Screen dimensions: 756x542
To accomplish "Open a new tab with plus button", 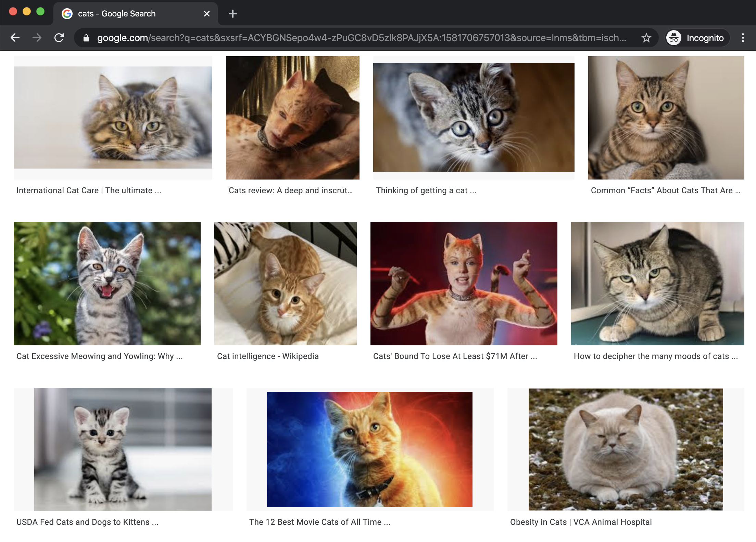I will [x=232, y=14].
